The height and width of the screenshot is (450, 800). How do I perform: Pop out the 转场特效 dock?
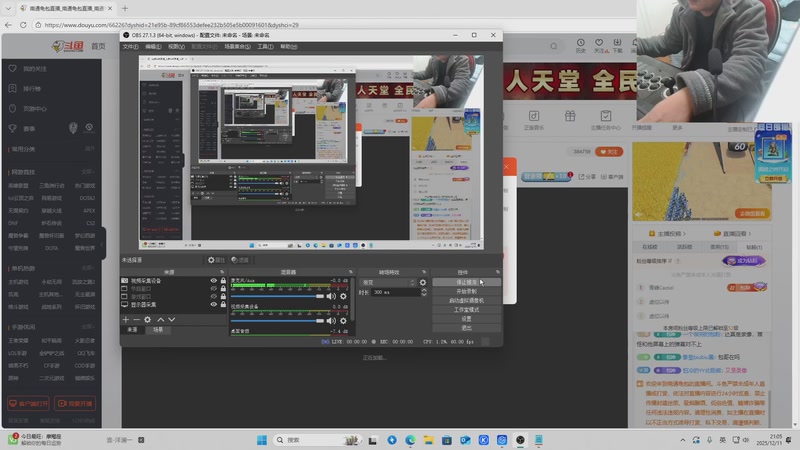pos(424,272)
